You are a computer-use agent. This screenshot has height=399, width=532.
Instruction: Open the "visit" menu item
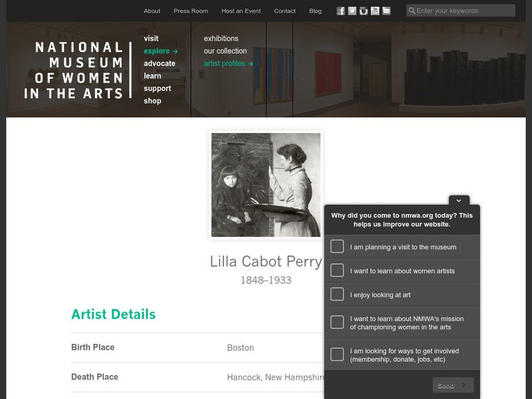point(151,39)
